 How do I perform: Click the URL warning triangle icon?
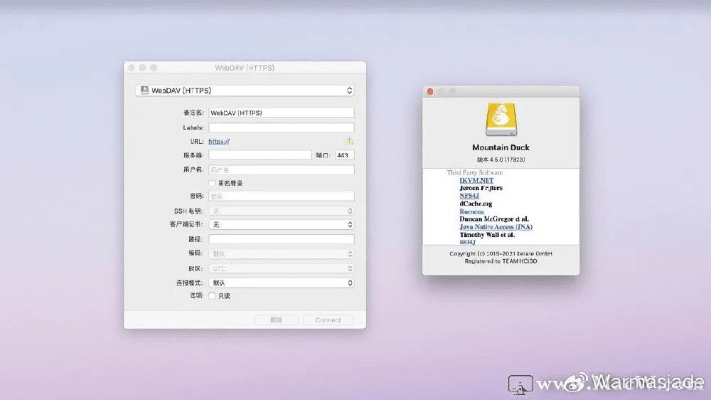(349, 142)
